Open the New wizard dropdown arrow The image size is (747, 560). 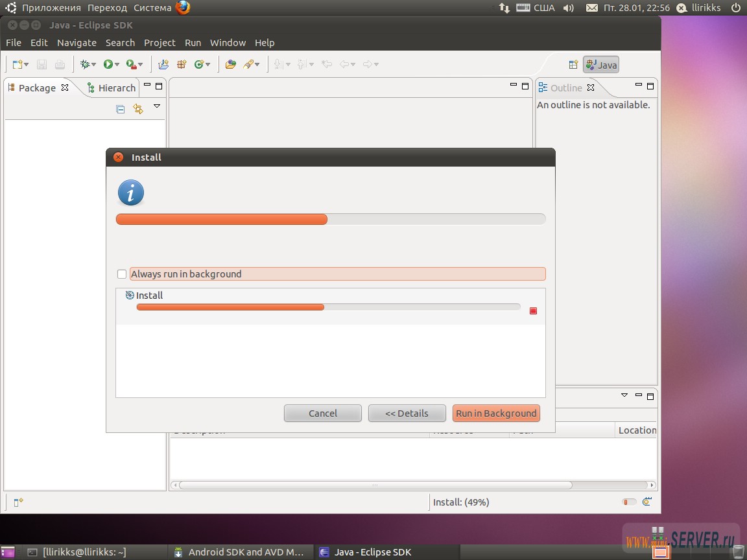coord(26,65)
